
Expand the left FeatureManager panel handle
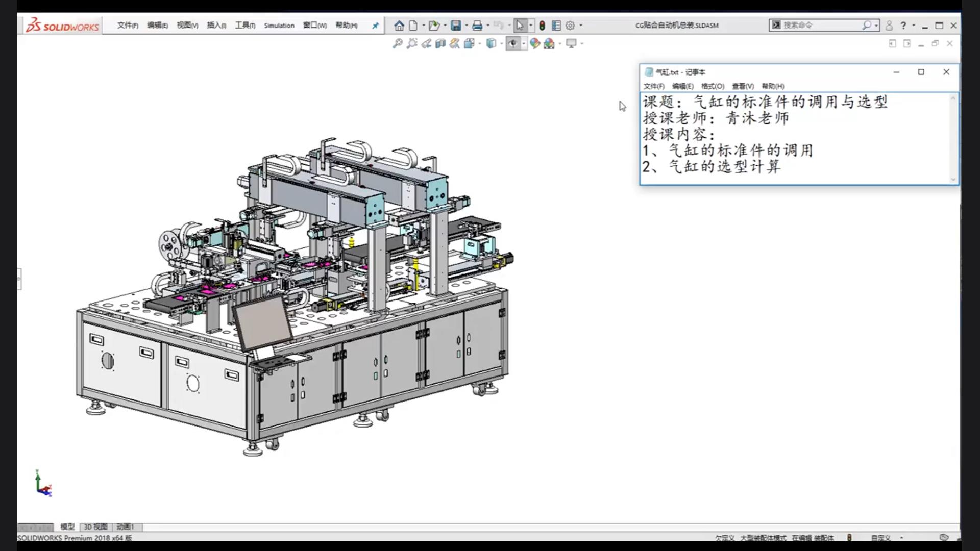tap(19, 279)
